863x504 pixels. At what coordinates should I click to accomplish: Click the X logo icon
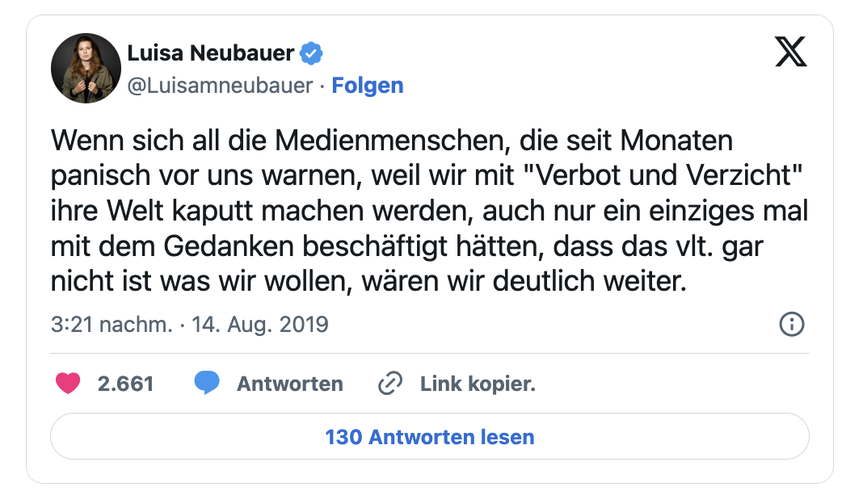tap(790, 53)
